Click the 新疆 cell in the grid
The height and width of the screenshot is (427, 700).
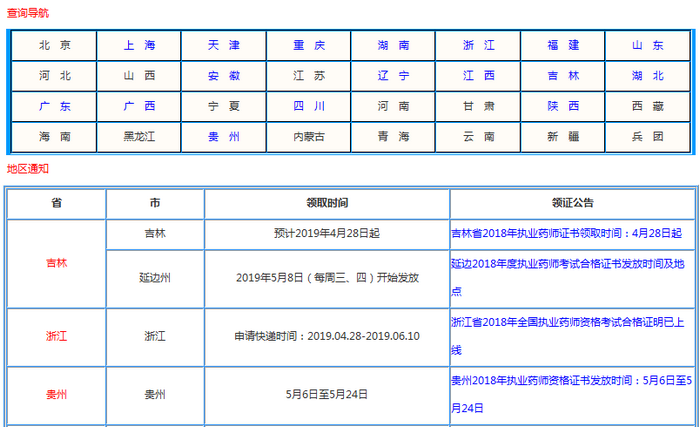click(563, 137)
